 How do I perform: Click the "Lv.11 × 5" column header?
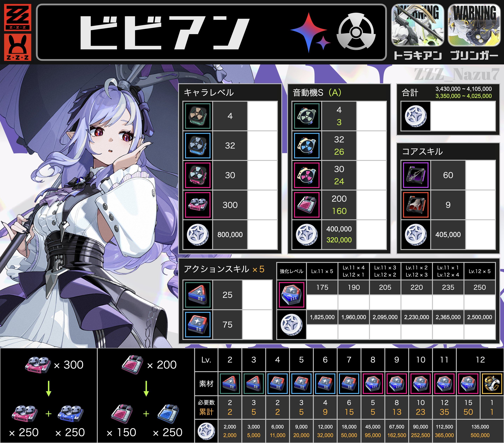tap(322, 271)
